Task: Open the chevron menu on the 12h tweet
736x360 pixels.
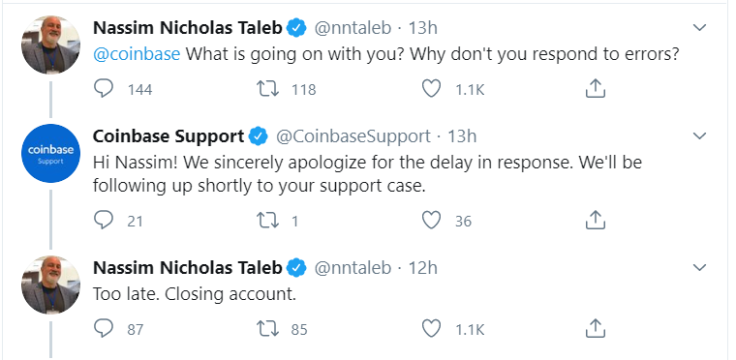Action: click(699, 268)
